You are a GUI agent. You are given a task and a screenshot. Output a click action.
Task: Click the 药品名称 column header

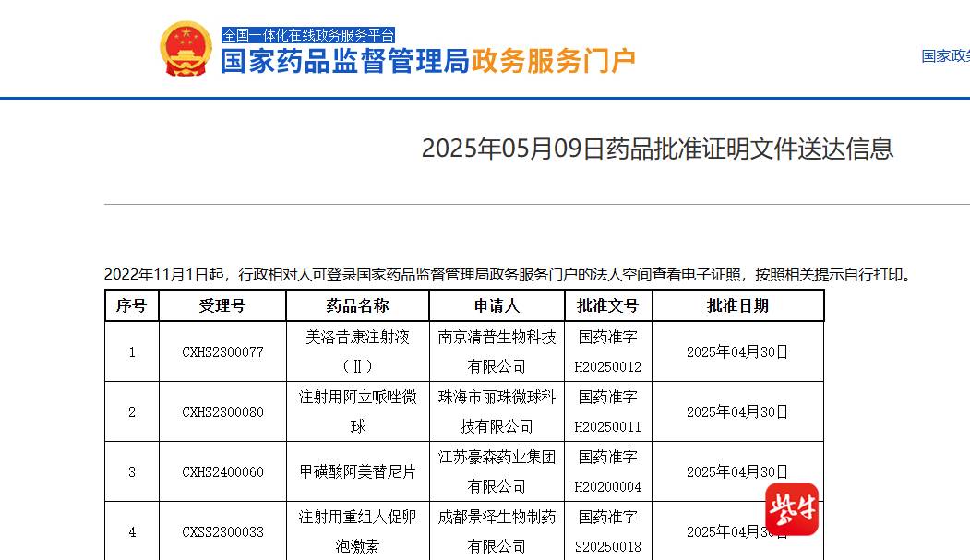(x=357, y=305)
